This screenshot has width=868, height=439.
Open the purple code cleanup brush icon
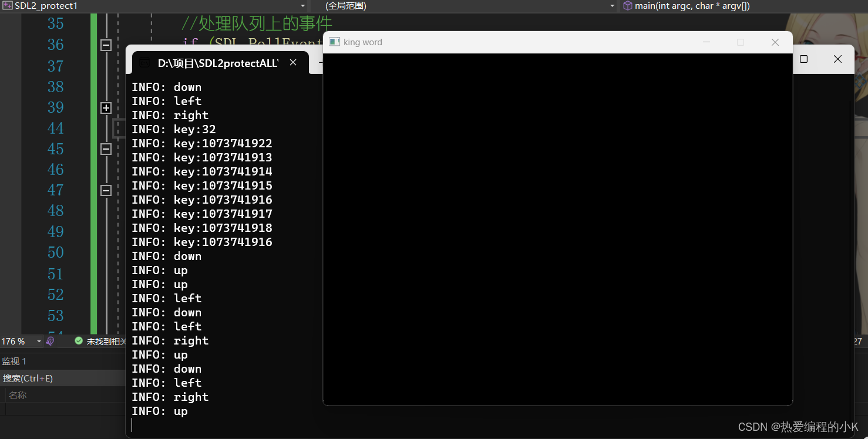click(51, 341)
